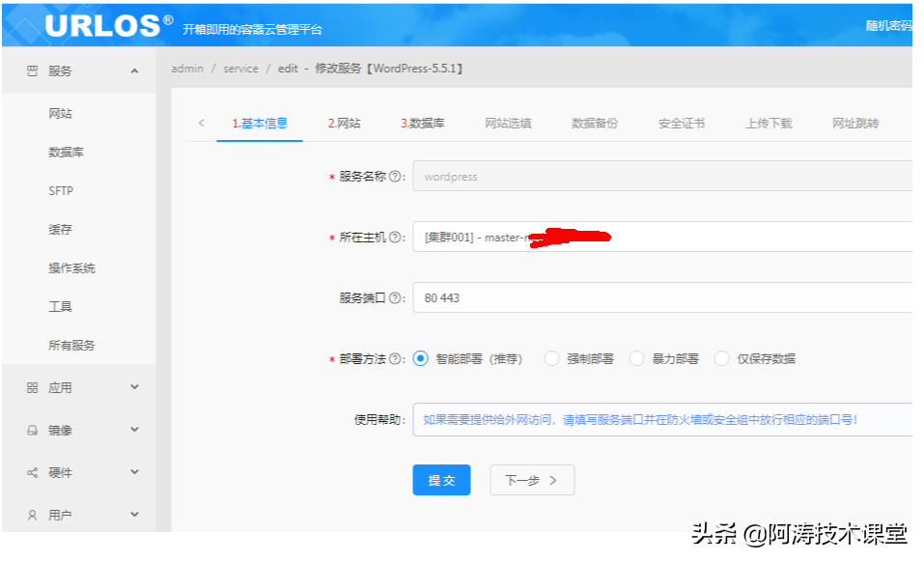Click help icon beside 部署方法
Viewport: 924px width, 562px height.
(x=396, y=358)
